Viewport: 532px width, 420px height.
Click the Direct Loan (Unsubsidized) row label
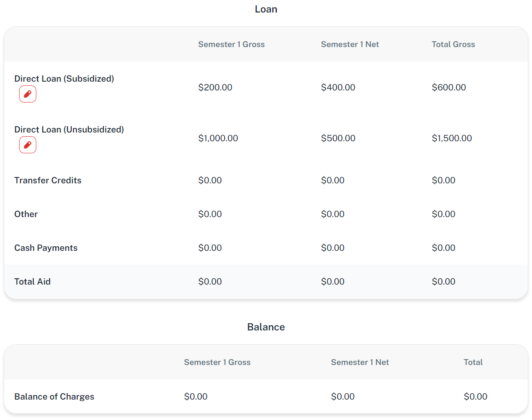pyautogui.click(x=69, y=130)
